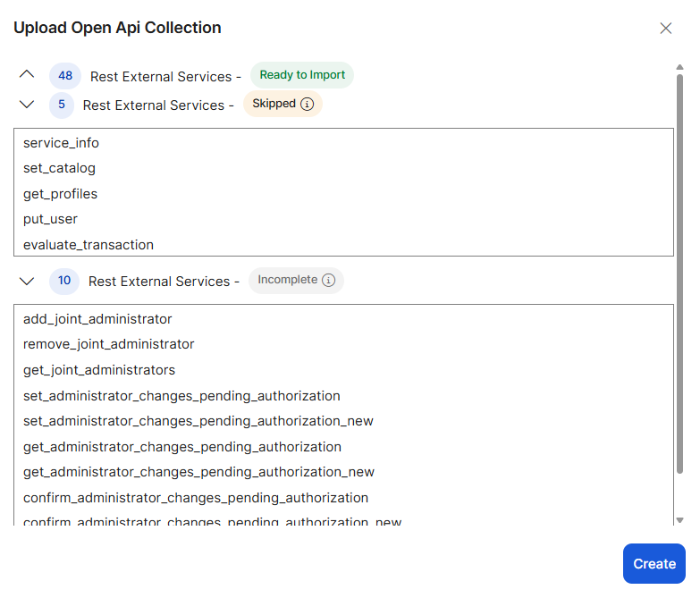The height and width of the screenshot is (598, 700).
Task: Click the scrollbar down arrow
Action: [x=679, y=519]
